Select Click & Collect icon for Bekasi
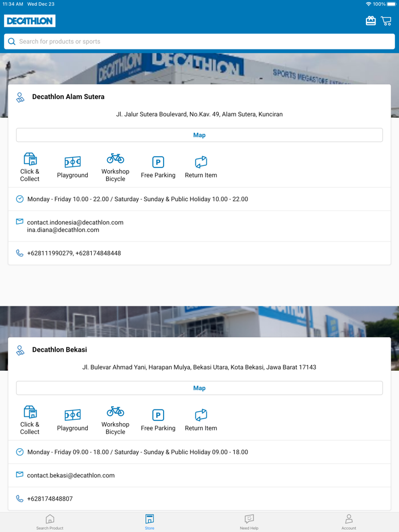 pos(30,412)
